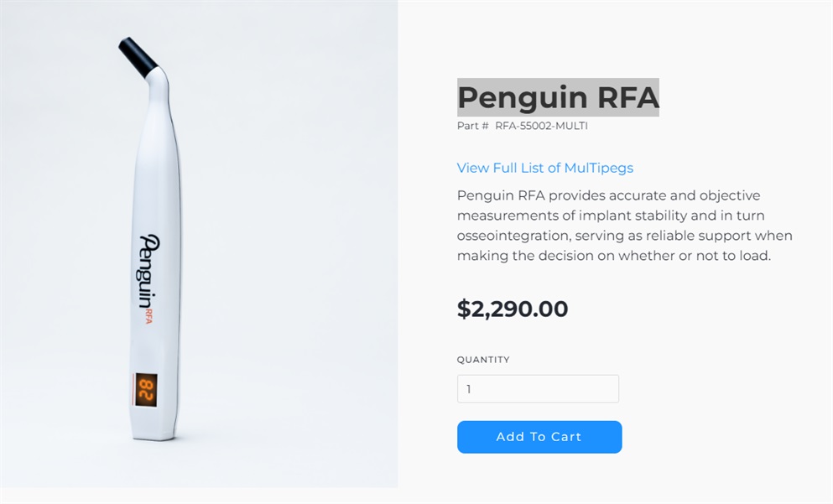The image size is (833, 504).
Task: Focus the Quantity input field
Action: [x=538, y=389]
